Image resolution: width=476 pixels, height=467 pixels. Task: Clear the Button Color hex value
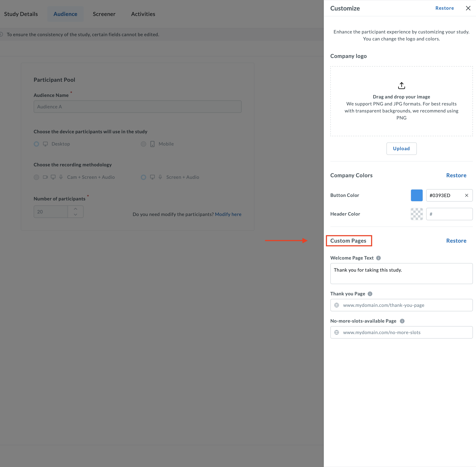(x=466, y=195)
